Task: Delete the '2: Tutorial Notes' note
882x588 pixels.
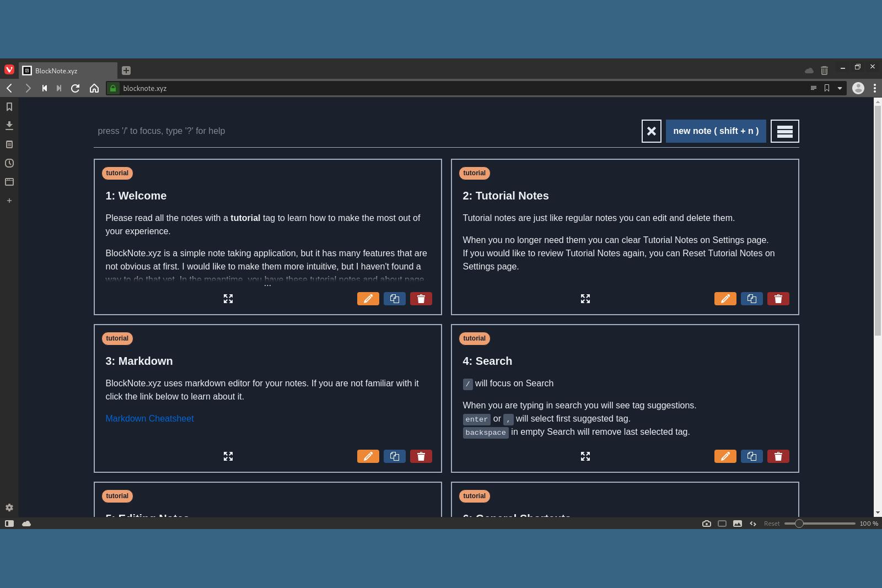Action: [778, 299]
